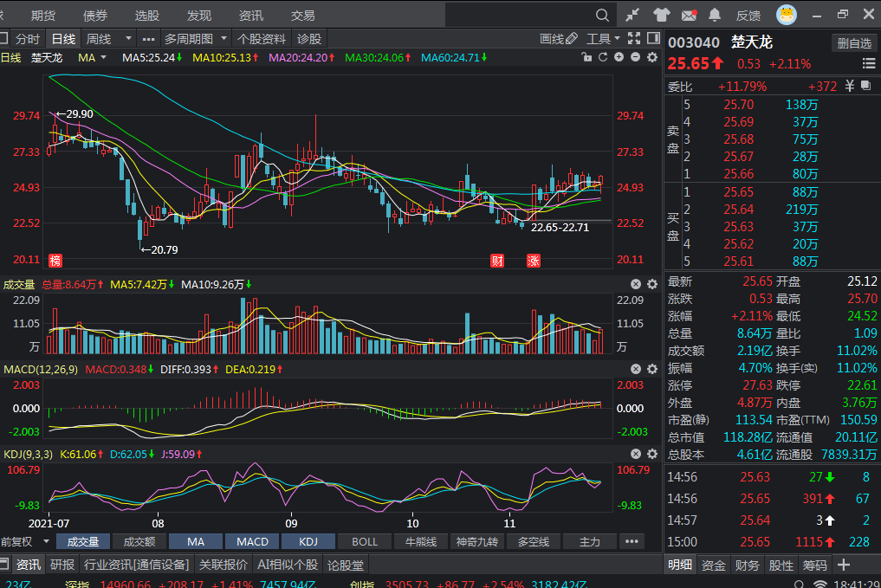Open the mail messages icon
The height and width of the screenshot is (588, 881).
pos(689,15)
